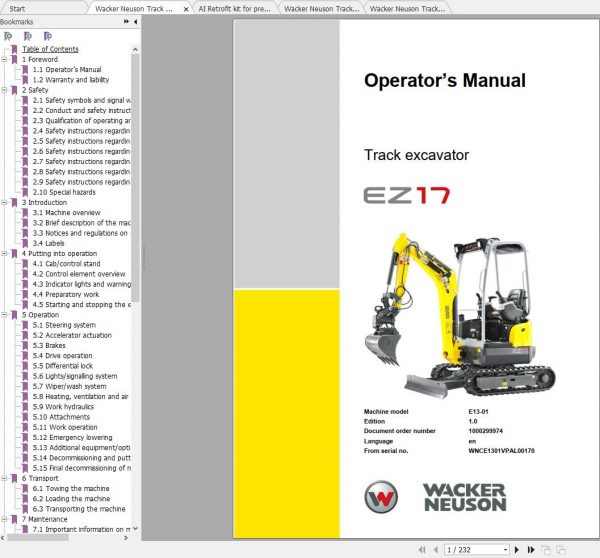Go to the next page
The image size is (600, 558).
[x=517, y=550]
